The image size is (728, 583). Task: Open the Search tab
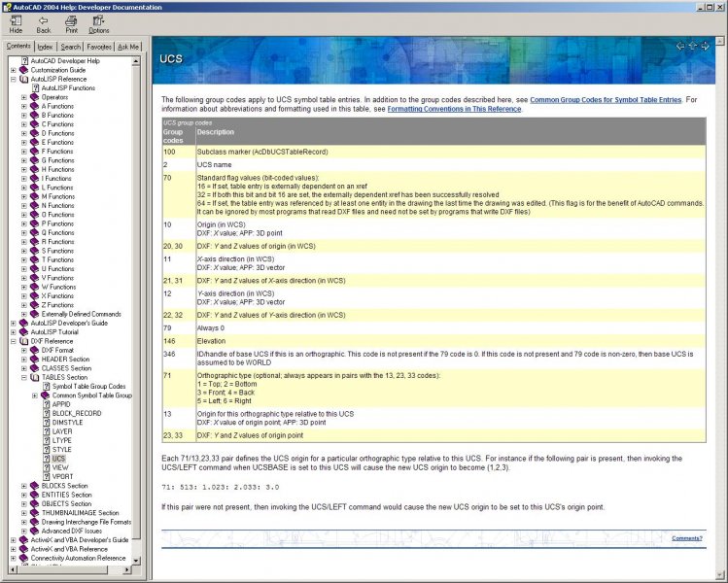point(71,46)
